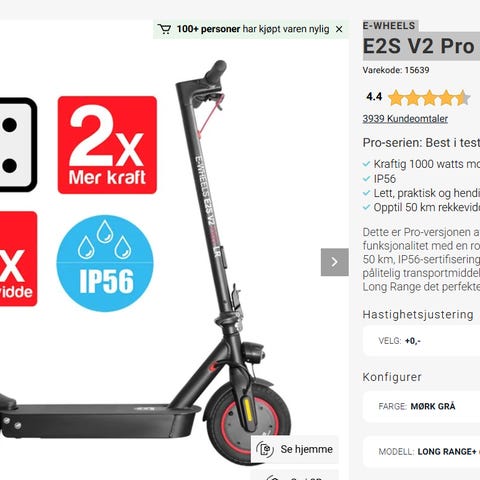This screenshot has height=480, width=480.
Task: Click the Se hjemme AR icon
Action: pyautogui.click(x=265, y=449)
